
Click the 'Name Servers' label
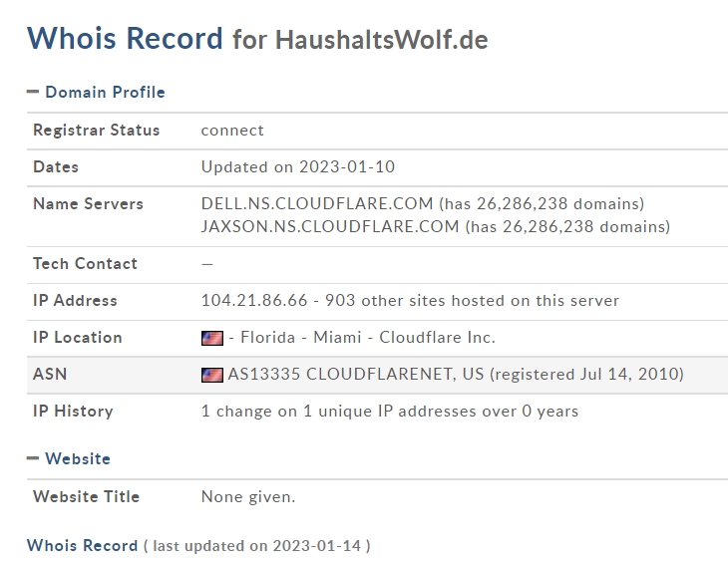(88, 203)
